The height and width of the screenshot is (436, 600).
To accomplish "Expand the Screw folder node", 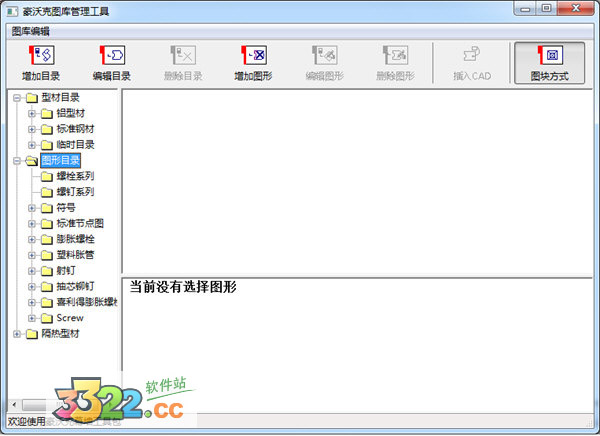I will click(32, 318).
